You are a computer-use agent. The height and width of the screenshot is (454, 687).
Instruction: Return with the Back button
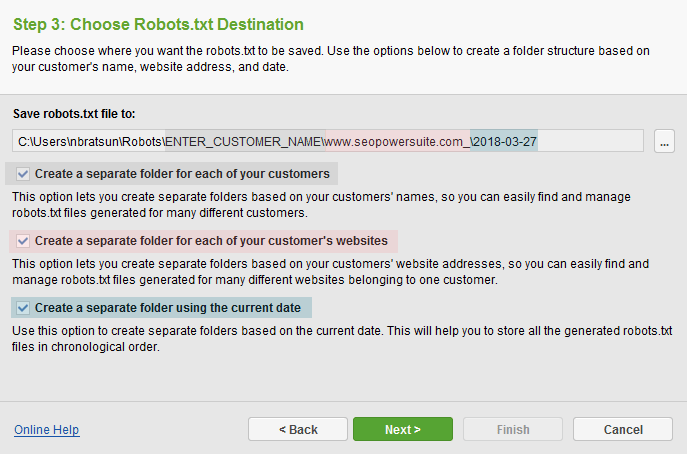tap(298, 429)
